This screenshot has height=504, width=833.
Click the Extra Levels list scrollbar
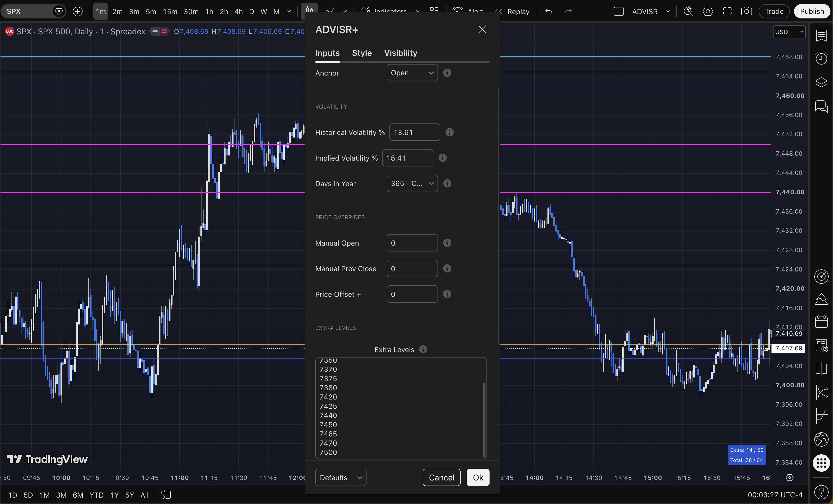(x=484, y=420)
